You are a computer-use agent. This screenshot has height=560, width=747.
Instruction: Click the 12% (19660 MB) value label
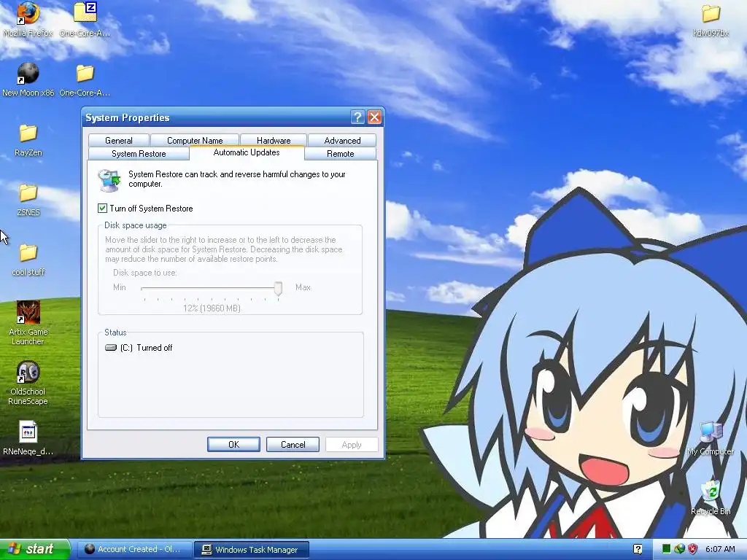[x=212, y=308]
